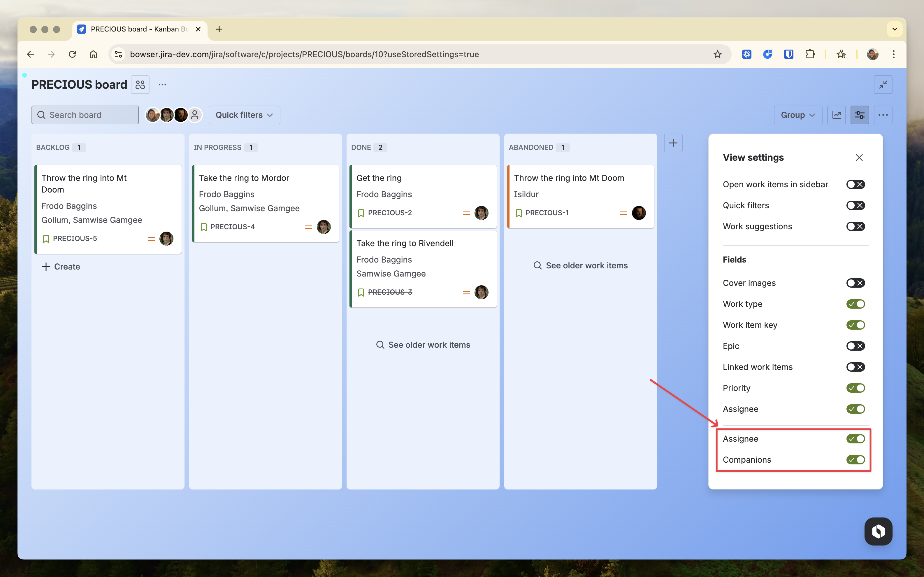This screenshot has width=924, height=577.
Task: Enable Open work items in sidebar
Action: click(x=856, y=184)
